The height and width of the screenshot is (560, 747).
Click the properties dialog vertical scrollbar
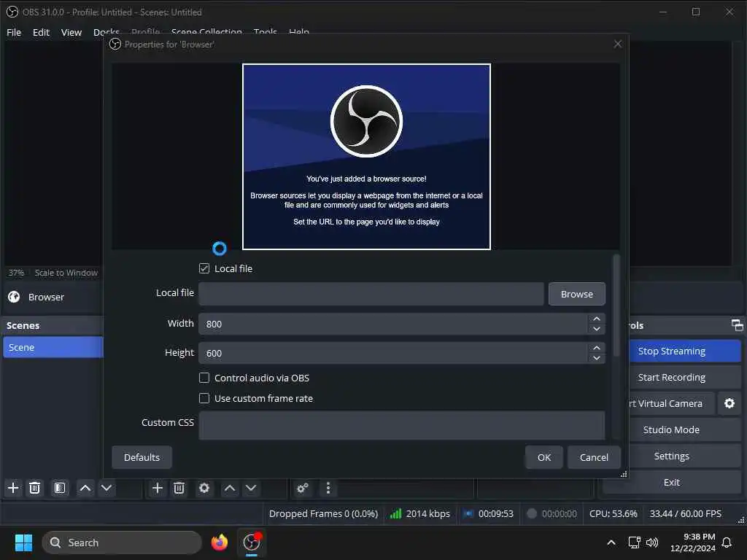tap(616, 306)
